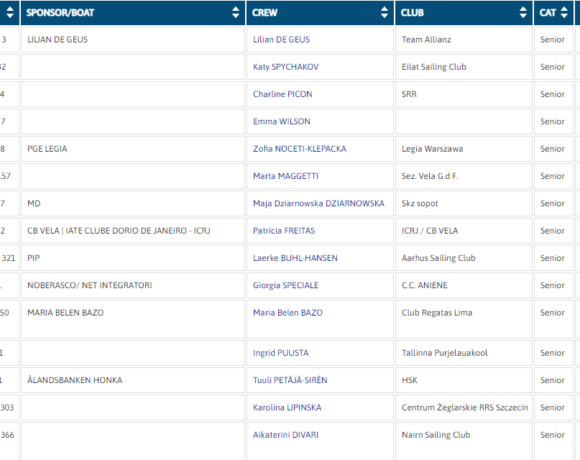Open crew link Katy SPYCHAKOV
This screenshot has width=580, height=460.
286,67
